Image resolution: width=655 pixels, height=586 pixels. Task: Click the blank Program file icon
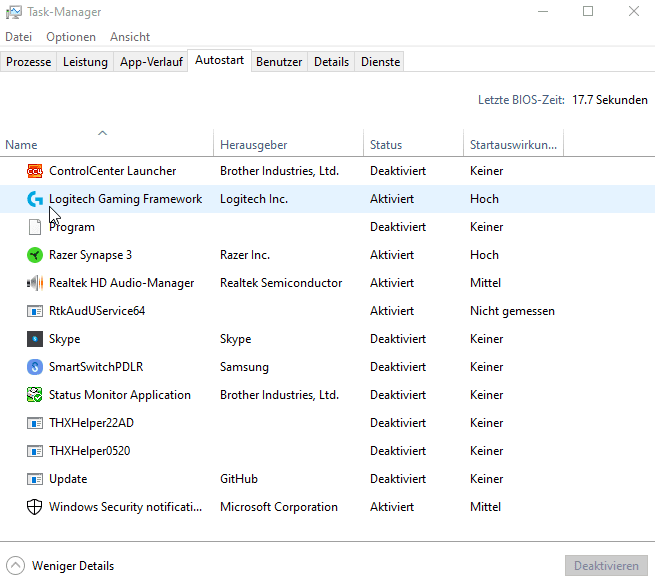click(x=34, y=227)
